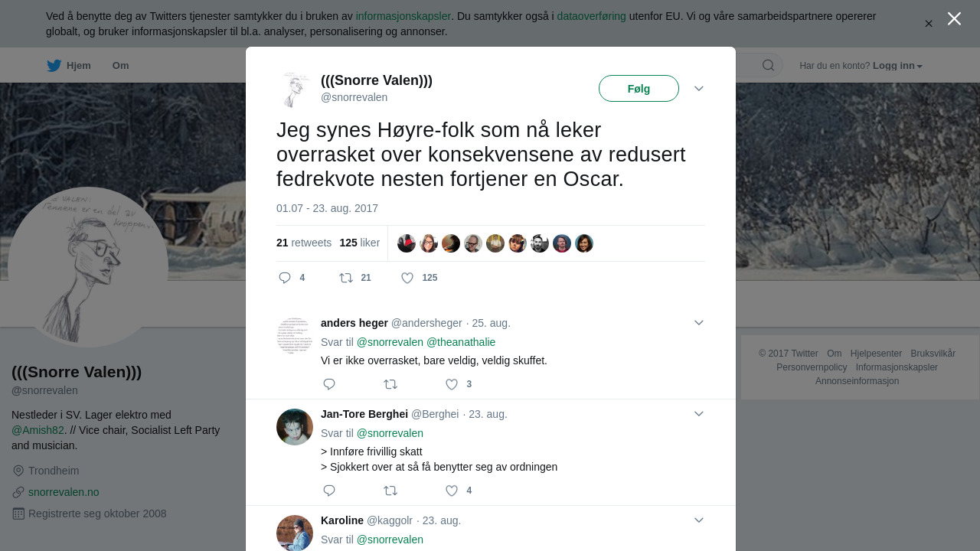Viewport: 980px width, 551px height.
Task: Open the Om navigation item
Action: pos(120,66)
